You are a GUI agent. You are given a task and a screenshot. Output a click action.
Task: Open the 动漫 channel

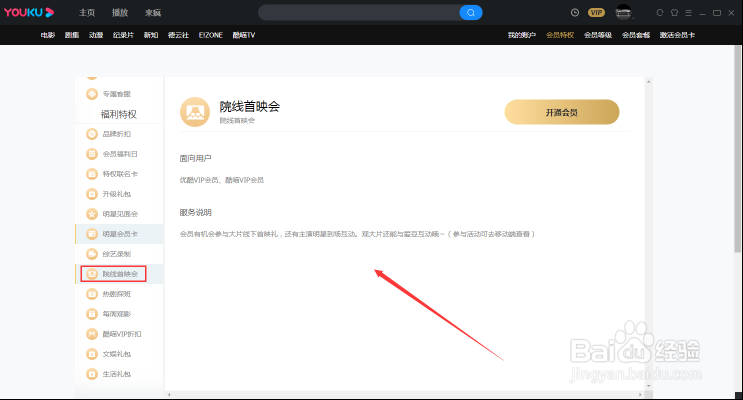coord(96,35)
